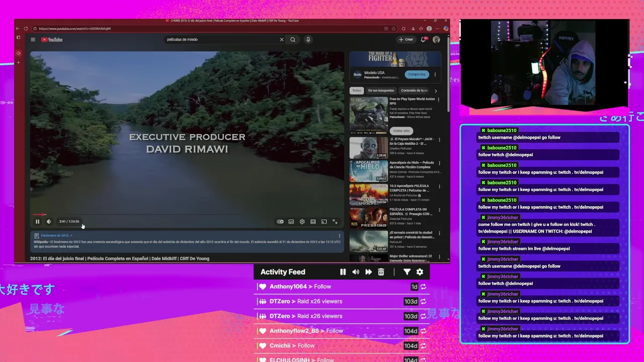Image resolution: width=644 pixels, height=362 pixels.
Task: Open options for El tornado convirtió video
Action: tap(439, 233)
